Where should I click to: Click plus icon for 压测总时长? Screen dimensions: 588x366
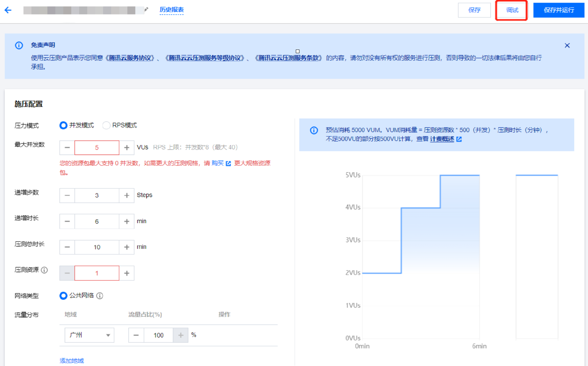point(127,247)
